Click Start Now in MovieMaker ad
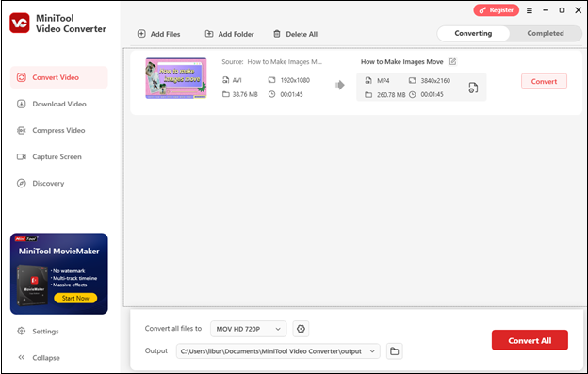The width and height of the screenshot is (588, 374). (75, 298)
